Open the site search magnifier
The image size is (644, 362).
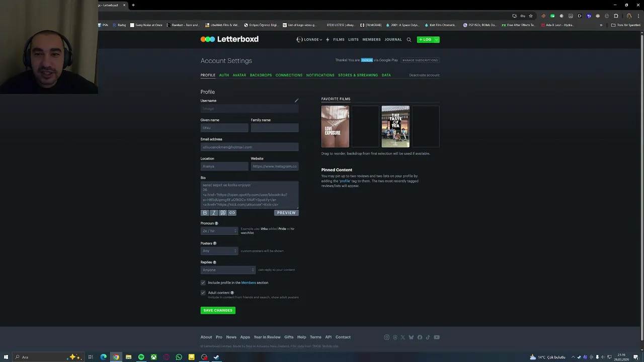pos(409,39)
